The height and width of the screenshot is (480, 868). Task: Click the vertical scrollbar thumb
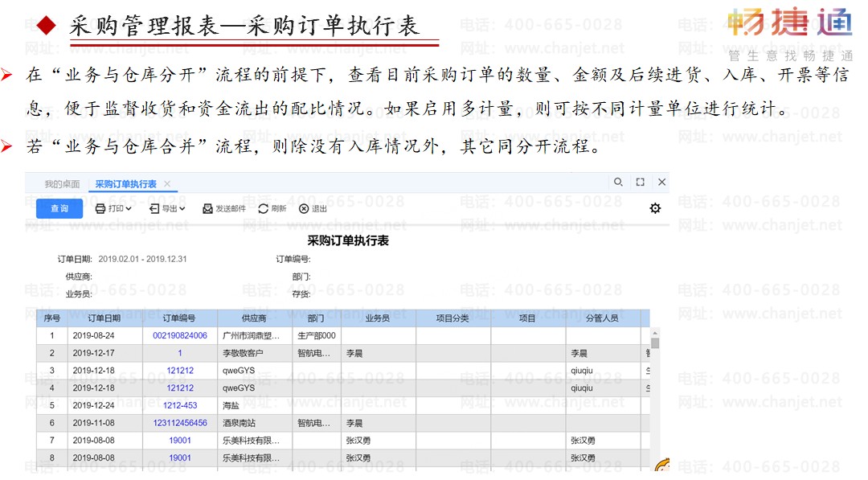coord(656,343)
